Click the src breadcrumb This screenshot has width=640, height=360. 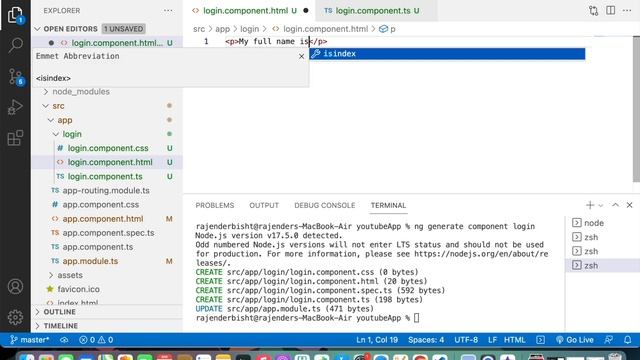pos(199,29)
